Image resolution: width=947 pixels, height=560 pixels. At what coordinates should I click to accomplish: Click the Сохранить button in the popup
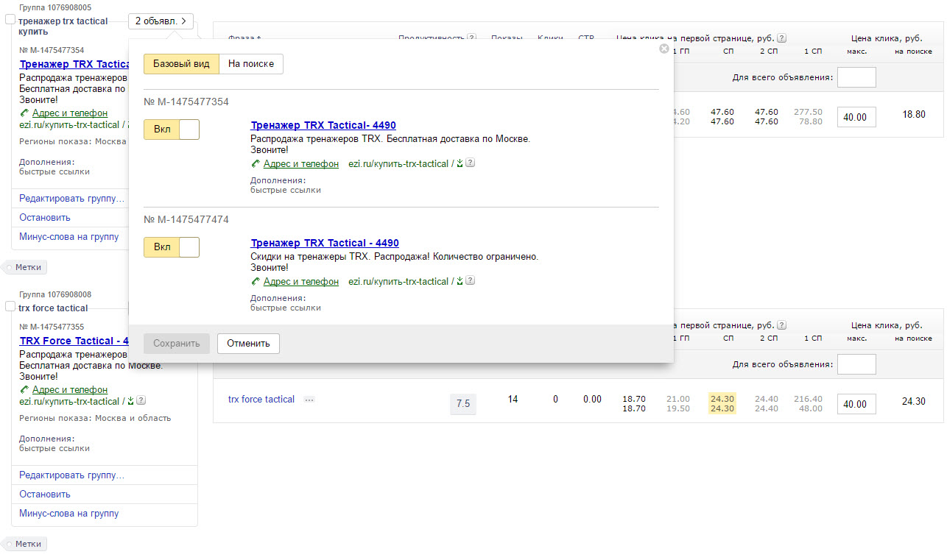[177, 344]
